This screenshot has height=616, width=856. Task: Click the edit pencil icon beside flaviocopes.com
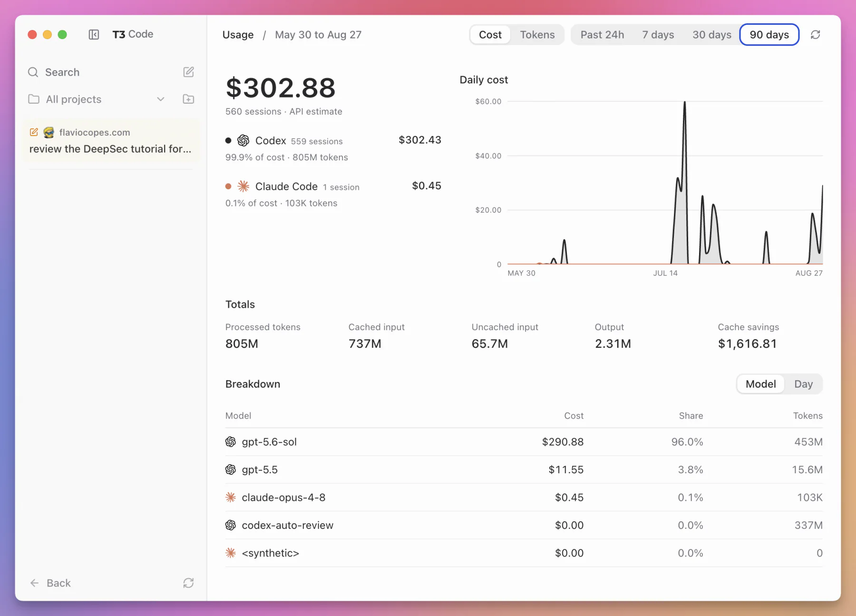[x=34, y=132]
